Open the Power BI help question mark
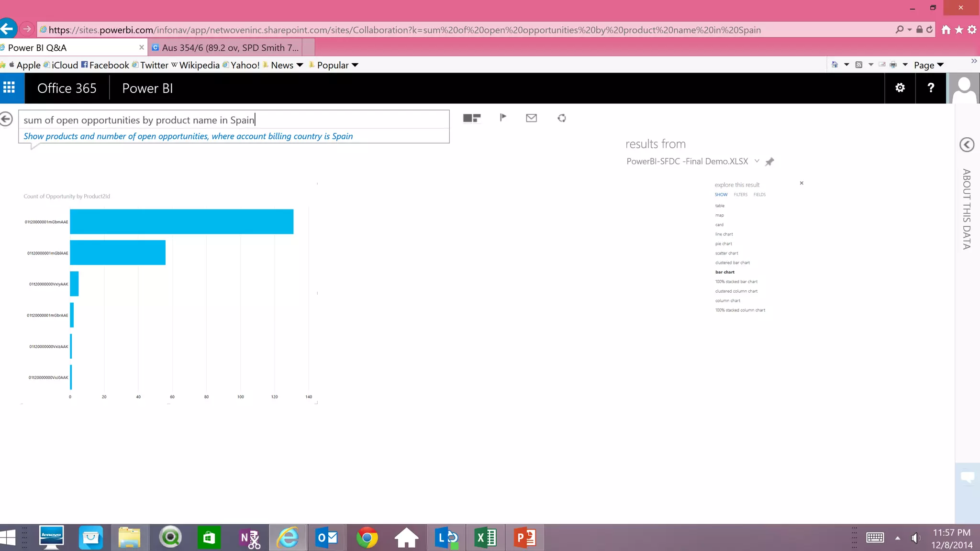Screen dimensions: 980x551 (931, 88)
